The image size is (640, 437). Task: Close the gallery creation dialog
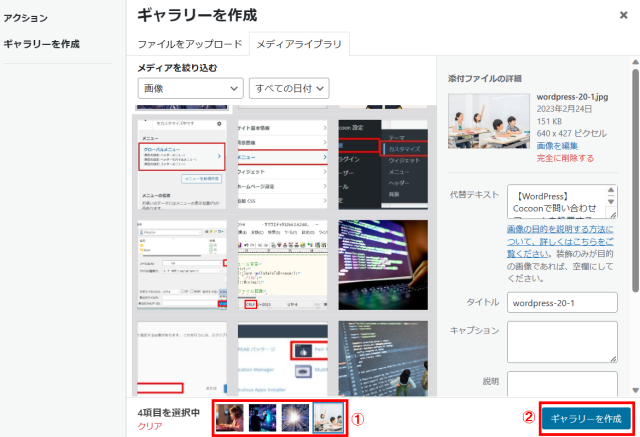(621, 16)
